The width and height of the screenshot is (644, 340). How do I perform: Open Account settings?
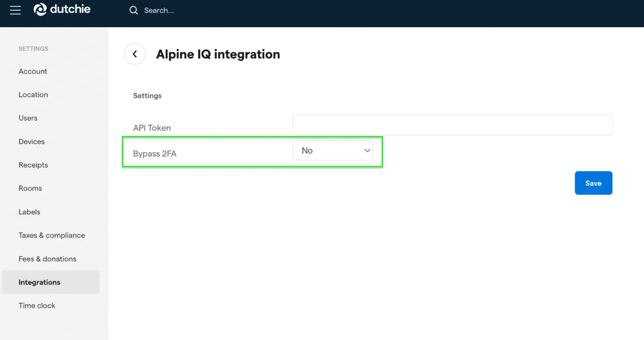(x=33, y=71)
